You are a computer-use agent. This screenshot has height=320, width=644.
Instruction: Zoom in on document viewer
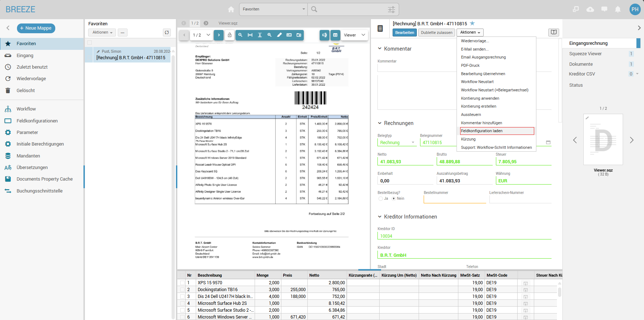269,35
